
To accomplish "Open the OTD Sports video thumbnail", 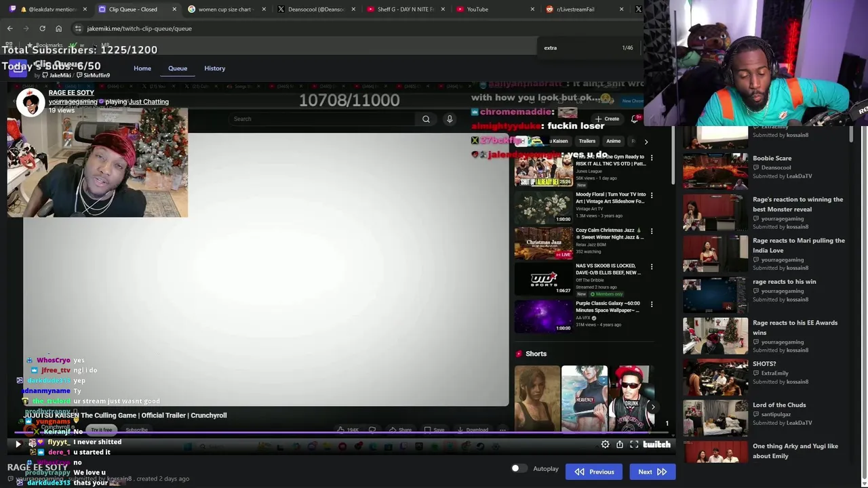I will 543,279.
